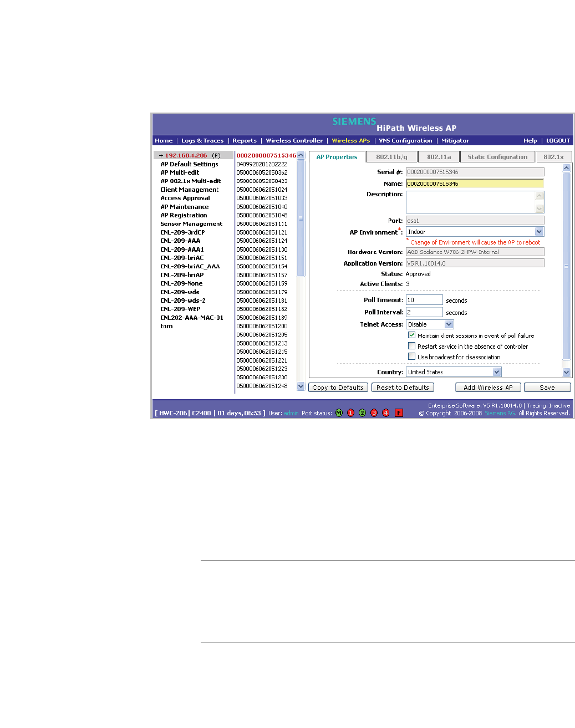The image size is (575, 728).
Task: Click the LOGOUT link
Action: [558, 141]
